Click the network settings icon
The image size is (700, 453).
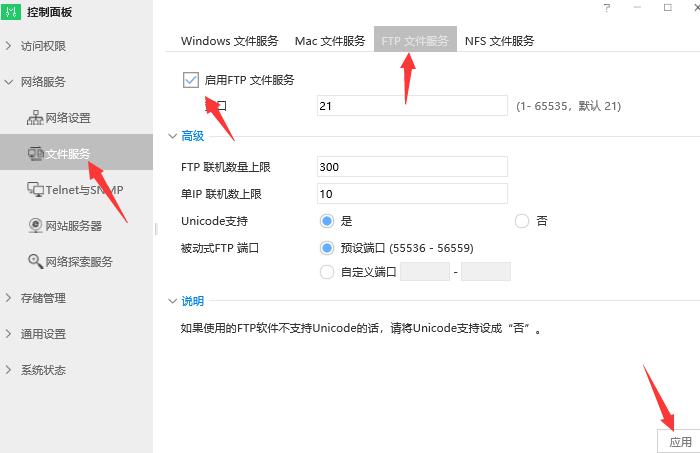(x=35, y=118)
